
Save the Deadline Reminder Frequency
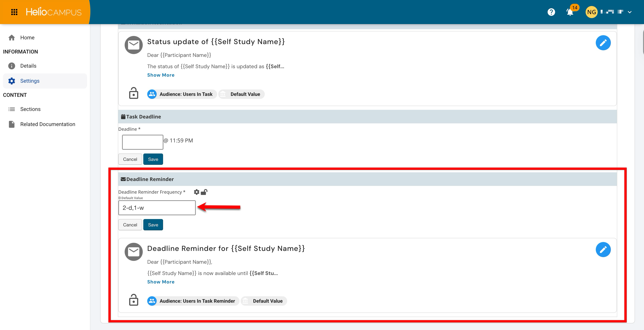(x=153, y=225)
